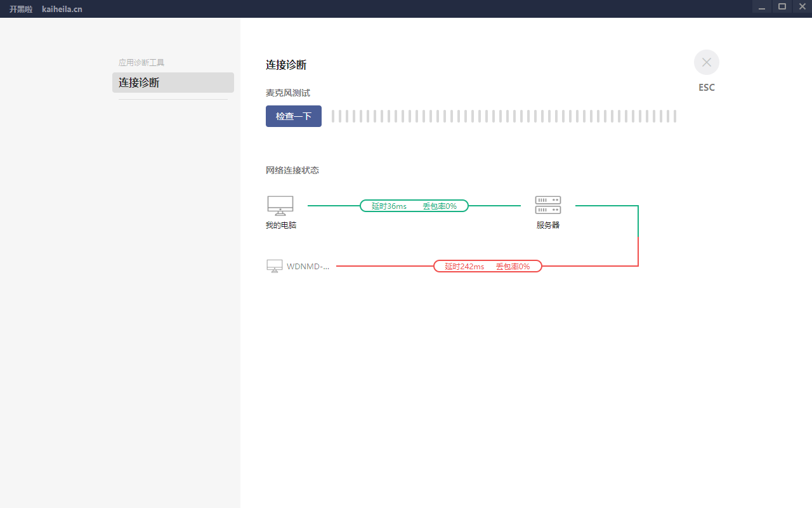Click the ESC label under the close icon
The width and height of the screenshot is (812, 508).
click(x=706, y=88)
